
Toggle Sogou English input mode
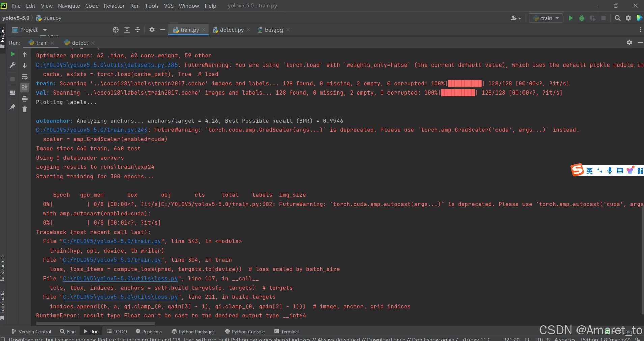coord(589,170)
